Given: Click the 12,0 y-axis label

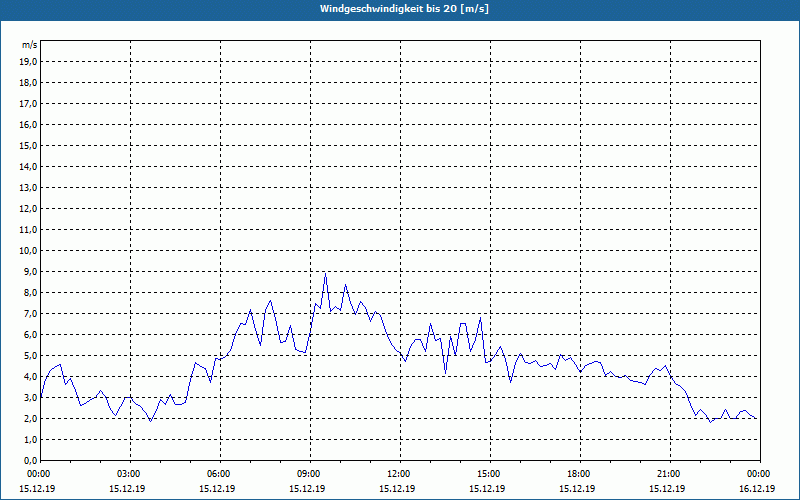Looking at the screenshot, I should coord(28,209).
